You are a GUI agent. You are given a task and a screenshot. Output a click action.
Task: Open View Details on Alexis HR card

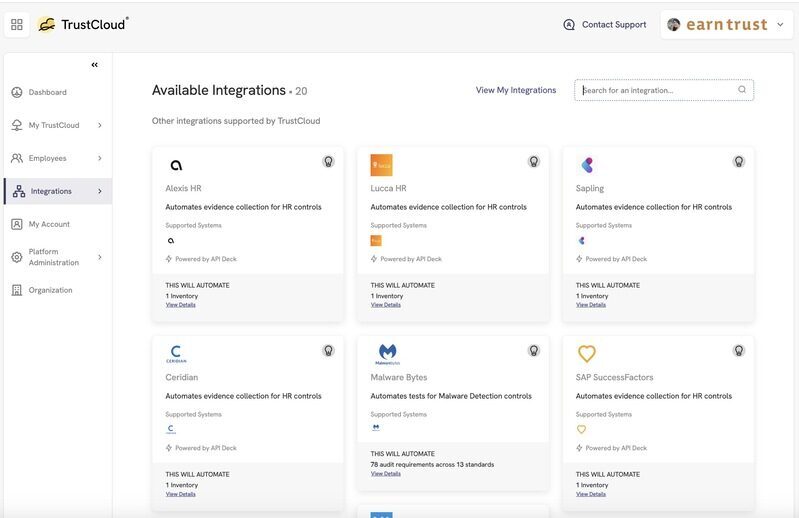click(x=180, y=305)
